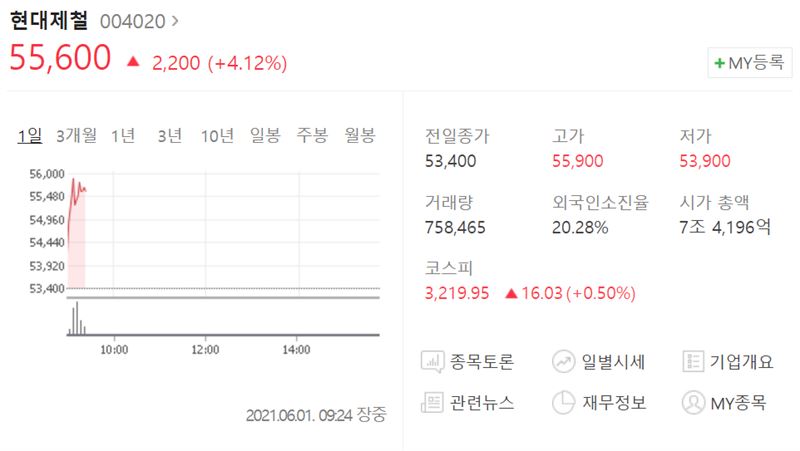Open the 일별시세 daily price icon

coord(563,362)
